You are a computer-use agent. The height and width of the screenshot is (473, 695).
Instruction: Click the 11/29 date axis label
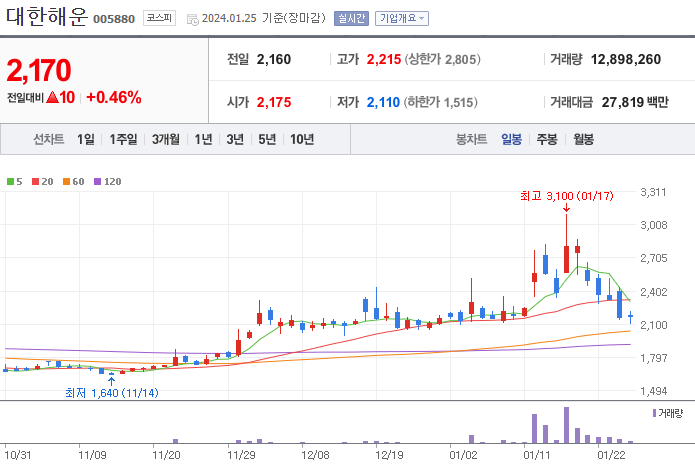click(x=241, y=455)
